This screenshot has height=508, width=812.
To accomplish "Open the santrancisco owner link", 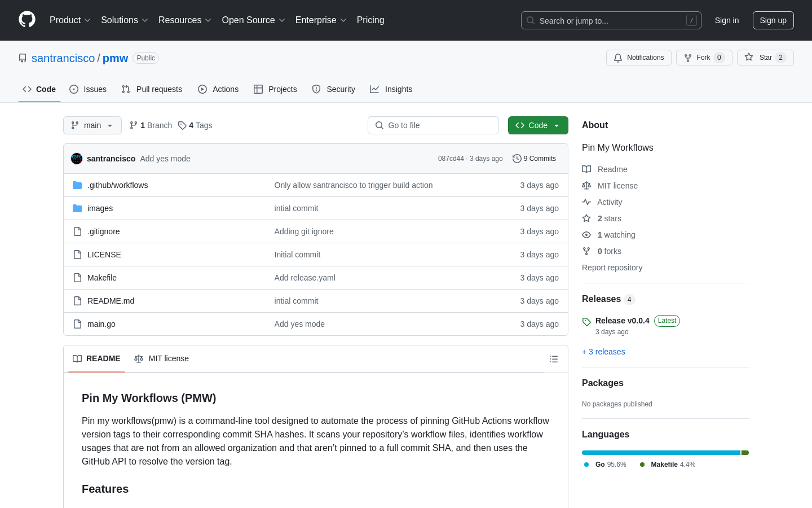I will tap(63, 58).
